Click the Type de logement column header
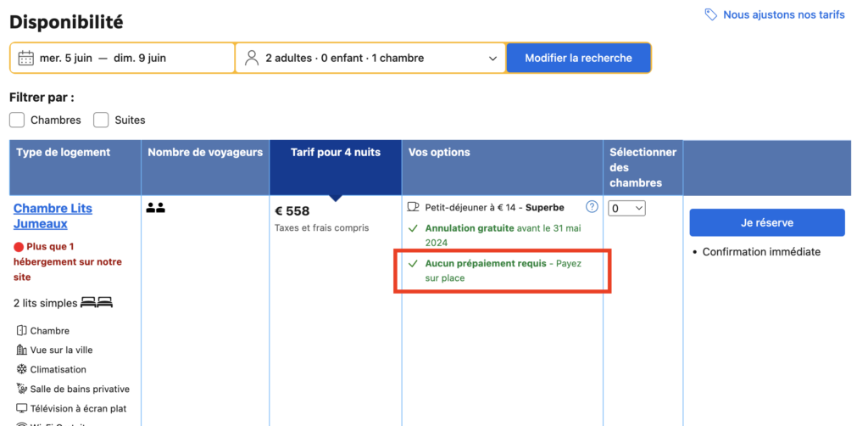The image size is (868, 426). point(64,153)
